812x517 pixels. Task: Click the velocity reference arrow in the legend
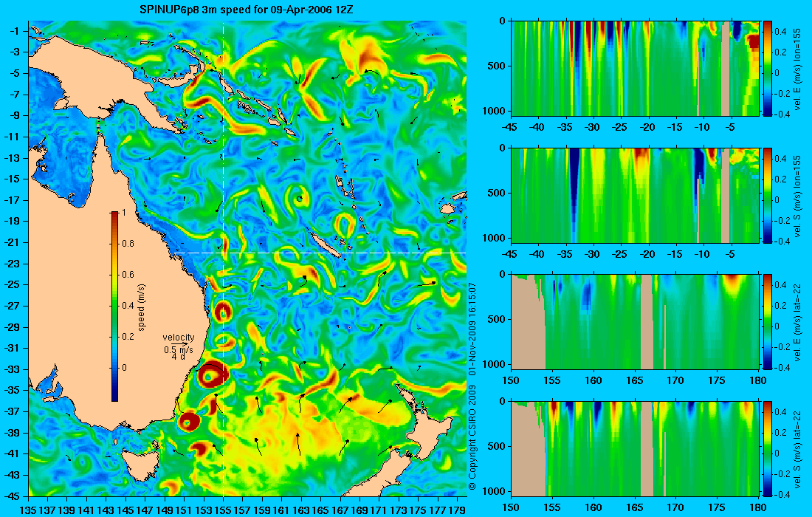pos(179,344)
